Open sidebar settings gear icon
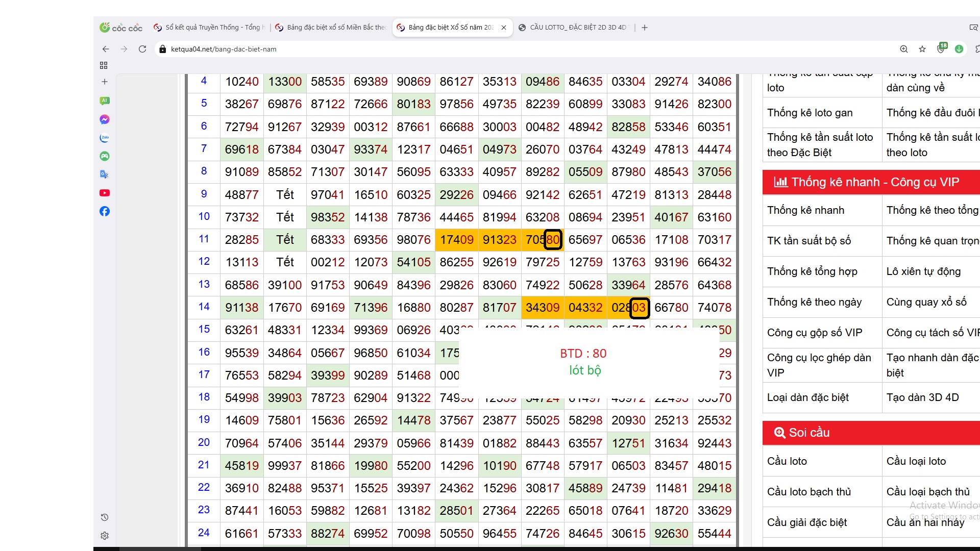Viewport: 980px width, 551px height. (105, 536)
